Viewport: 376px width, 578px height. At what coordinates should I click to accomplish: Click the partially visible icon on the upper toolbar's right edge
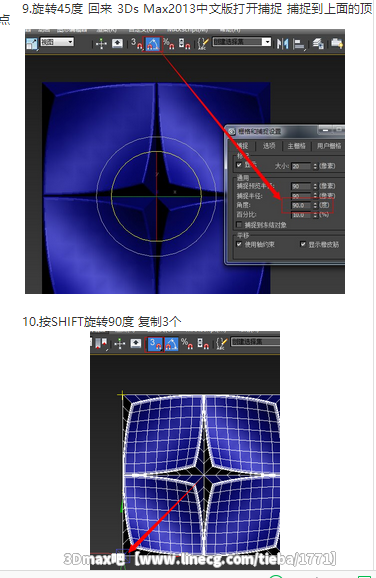pos(337,44)
